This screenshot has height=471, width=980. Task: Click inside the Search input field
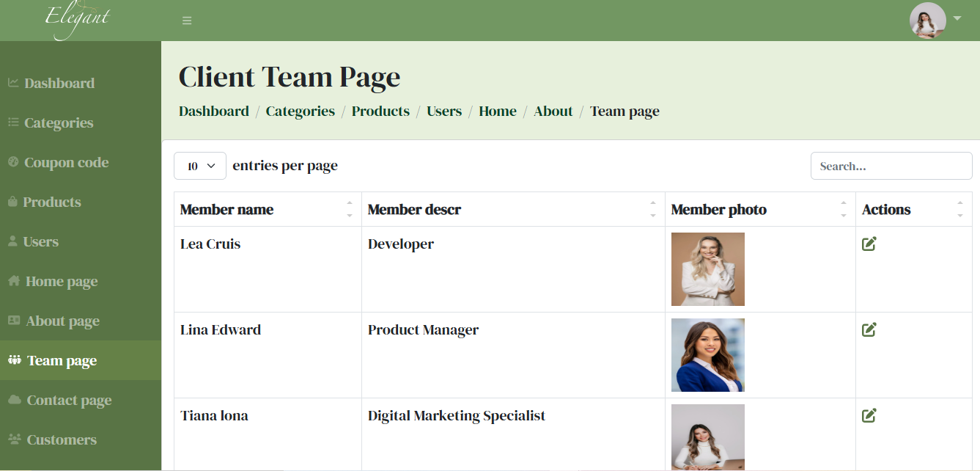(891, 166)
